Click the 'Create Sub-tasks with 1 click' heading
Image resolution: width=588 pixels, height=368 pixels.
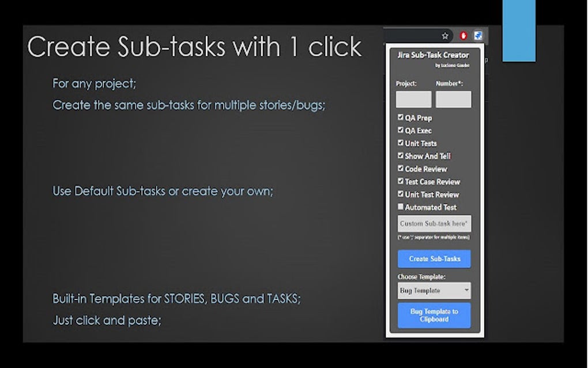click(x=194, y=47)
